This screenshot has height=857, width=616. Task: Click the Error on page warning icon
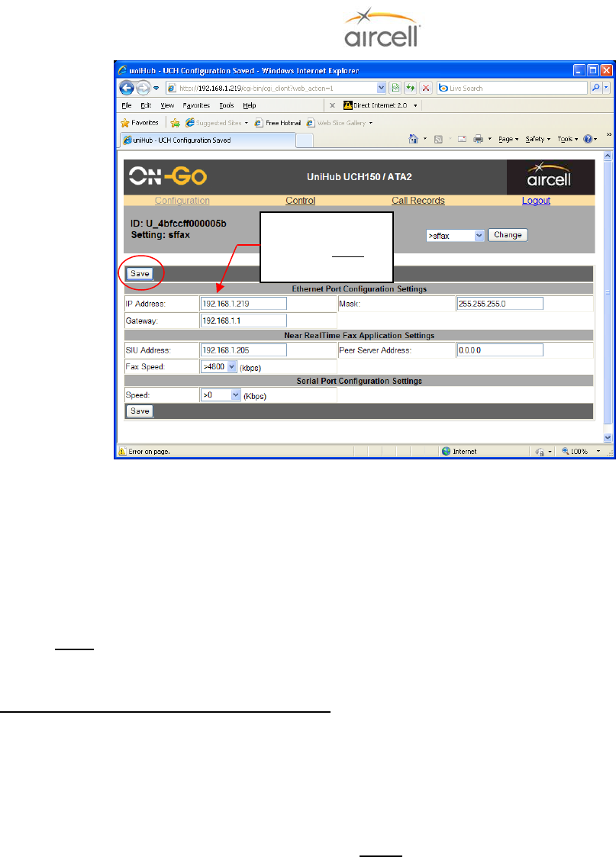tap(122, 452)
